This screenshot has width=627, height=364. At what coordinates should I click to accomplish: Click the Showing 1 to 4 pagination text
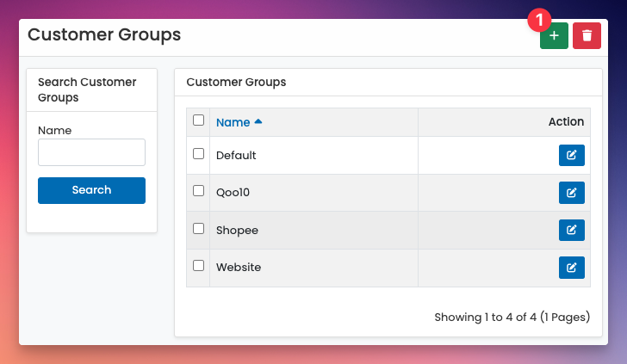tap(512, 317)
